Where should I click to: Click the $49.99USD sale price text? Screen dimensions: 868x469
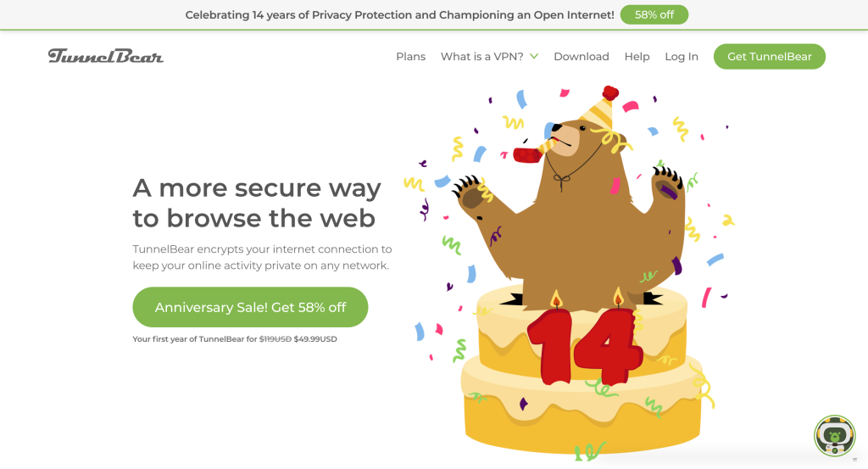click(x=315, y=339)
